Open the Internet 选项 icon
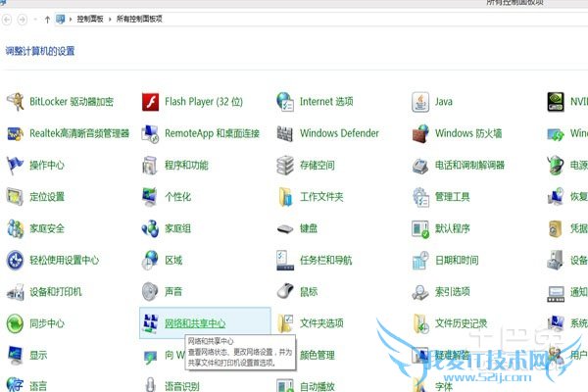 pyautogui.click(x=285, y=102)
